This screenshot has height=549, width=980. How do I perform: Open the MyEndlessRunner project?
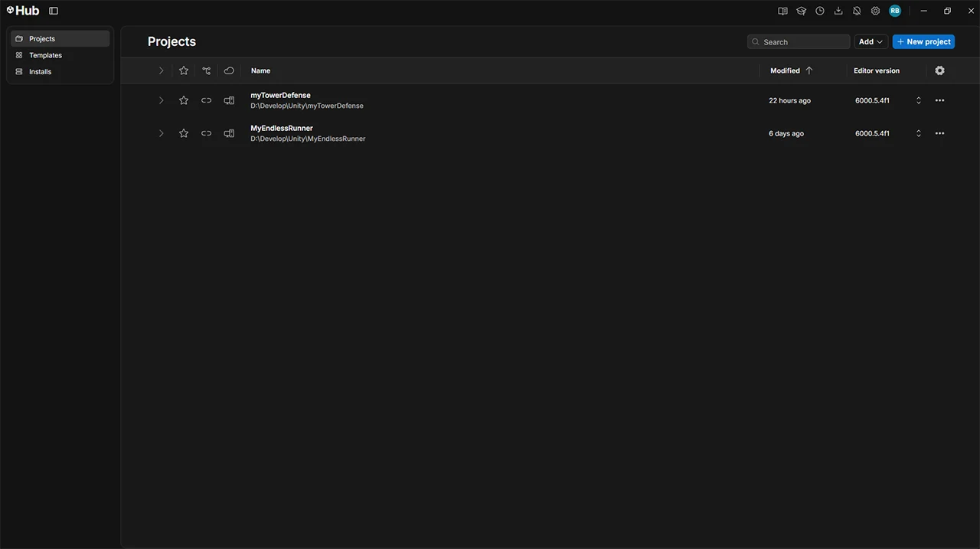click(x=282, y=128)
